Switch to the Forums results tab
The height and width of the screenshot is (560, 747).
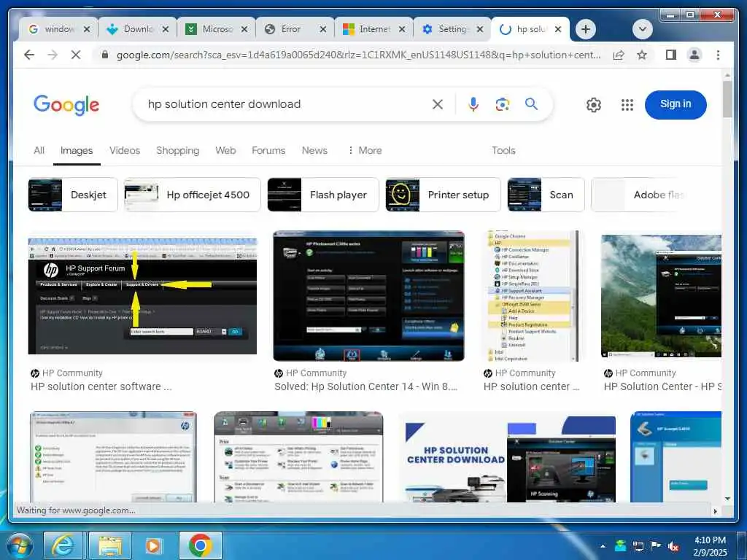point(268,150)
